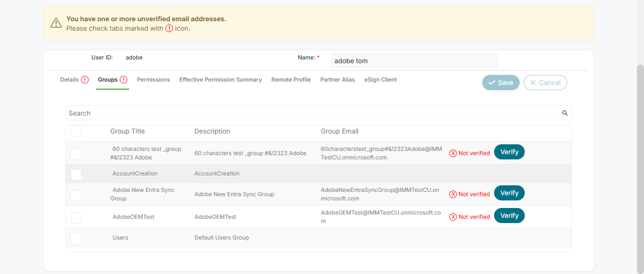Verify the AdobeOEMTest group email

509,216
